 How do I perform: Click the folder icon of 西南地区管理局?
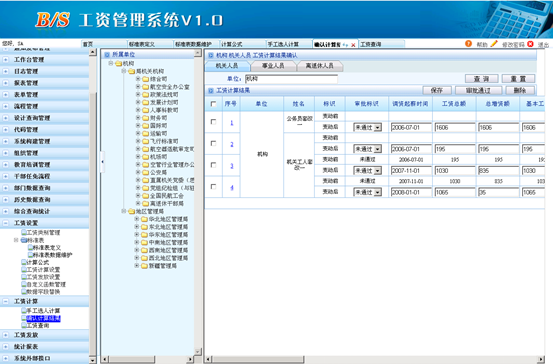[x=144, y=250]
